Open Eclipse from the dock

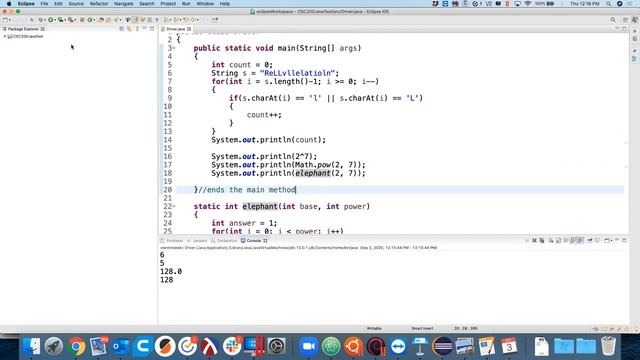(x=442, y=347)
